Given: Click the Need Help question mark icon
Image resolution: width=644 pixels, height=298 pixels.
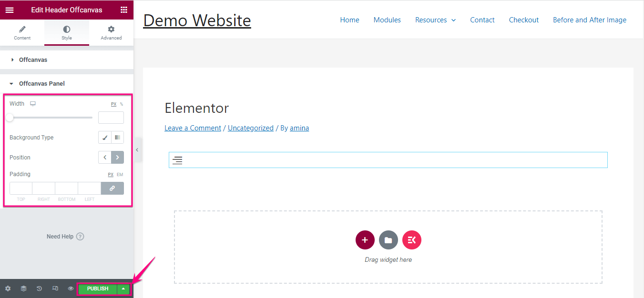Looking at the screenshot, I should tap(80, 237).
